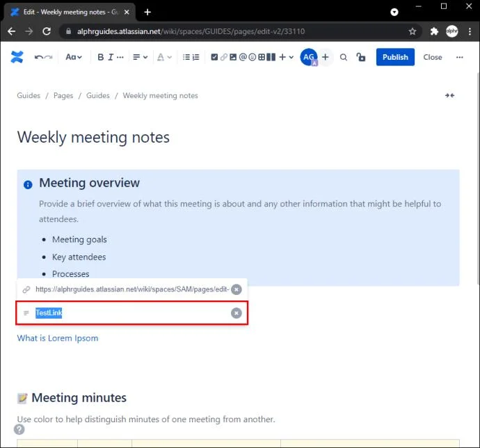This screenshot has height=448, width=480.
Task: Open the What is Lorem Ipsum link
Action: pyautogui.click(x=58, y=338)
